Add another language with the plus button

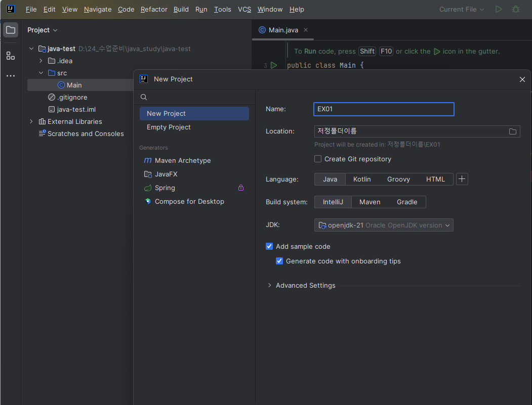click(x=462, y=179)
